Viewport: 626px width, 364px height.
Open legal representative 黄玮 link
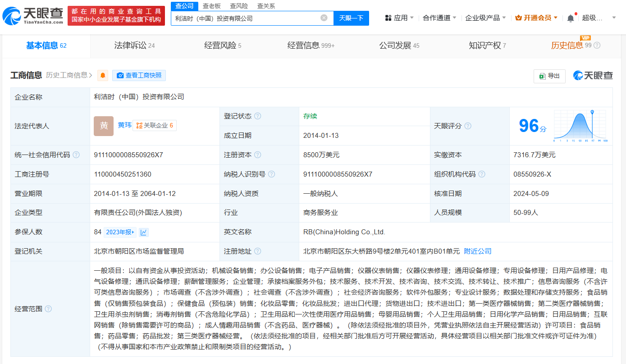(124, 125)
